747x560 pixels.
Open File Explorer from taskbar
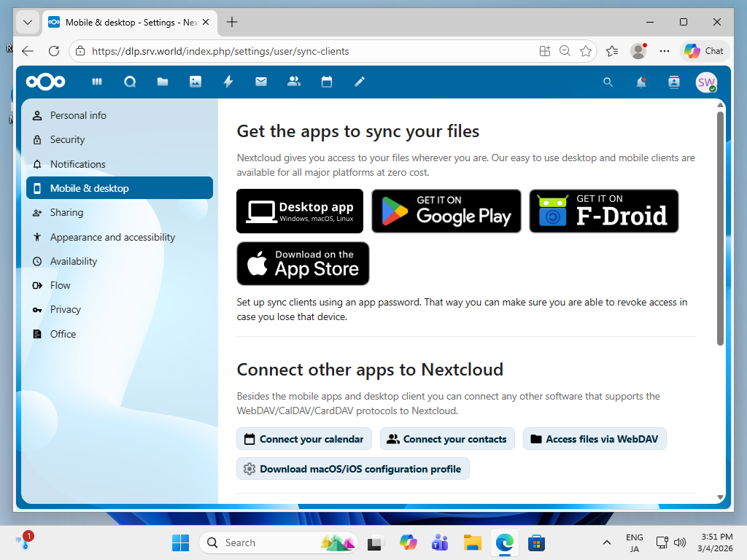tap(473, 542)
